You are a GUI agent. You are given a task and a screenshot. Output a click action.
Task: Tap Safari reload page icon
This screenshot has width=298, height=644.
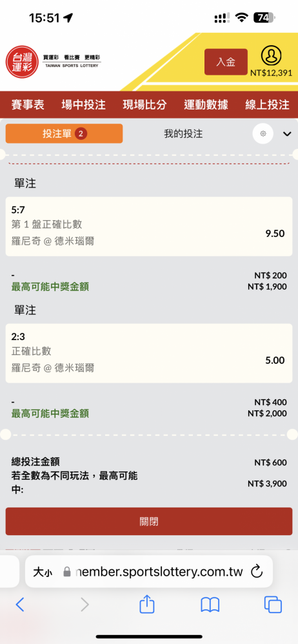pyautogui.click(x=257, y=571)
